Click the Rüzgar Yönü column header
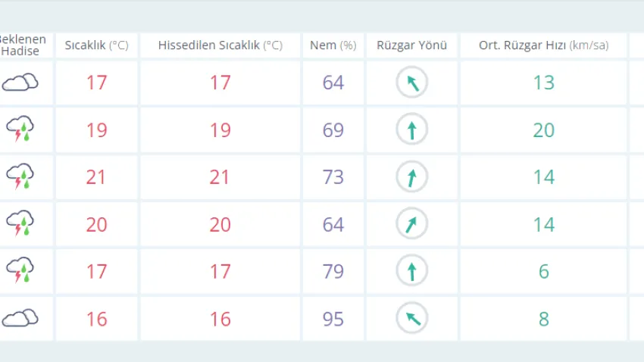 (411, 45)
